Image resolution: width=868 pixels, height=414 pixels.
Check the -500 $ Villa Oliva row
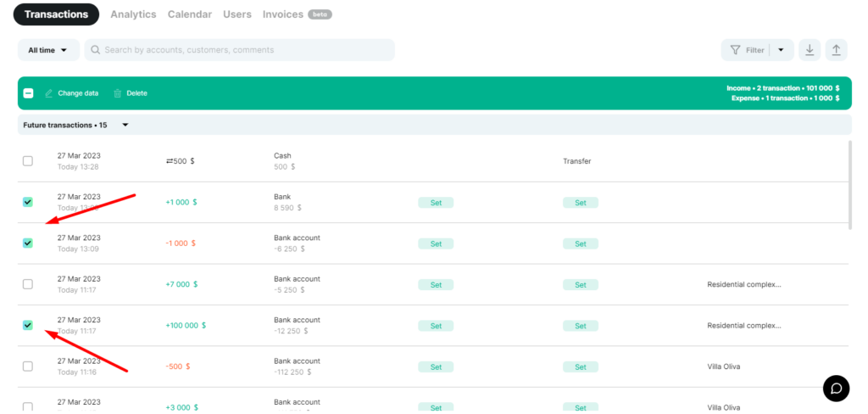[28, 366]
